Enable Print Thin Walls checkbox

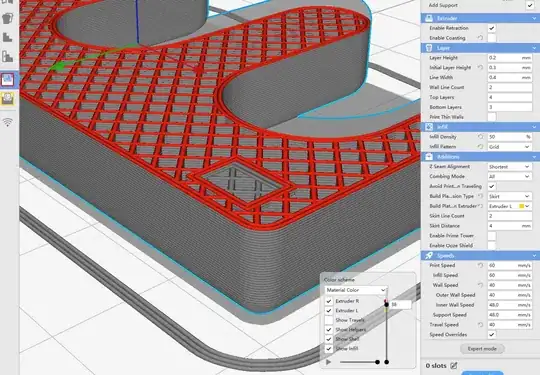coord(492,117)
